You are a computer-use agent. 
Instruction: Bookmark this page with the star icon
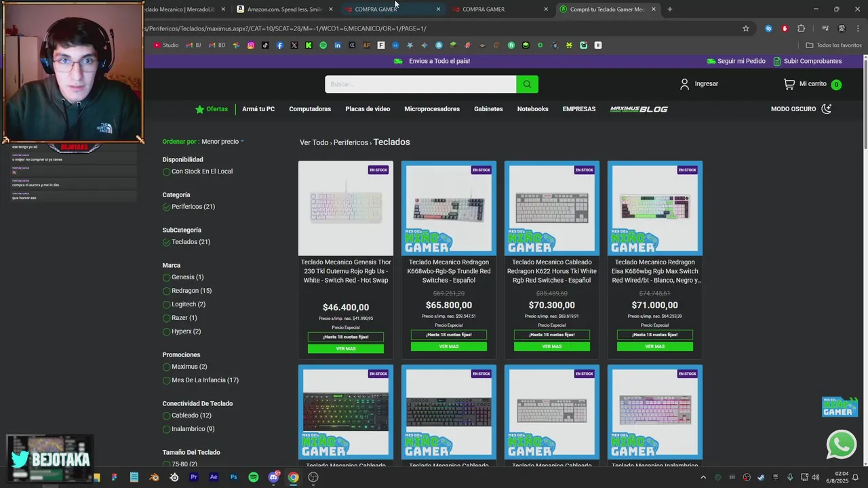pyautogui.click(x=746, y=28)
